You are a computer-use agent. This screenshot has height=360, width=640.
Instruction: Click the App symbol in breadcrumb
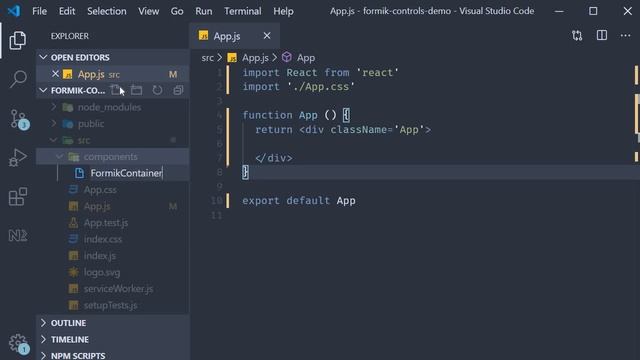[x=306, y=58]
